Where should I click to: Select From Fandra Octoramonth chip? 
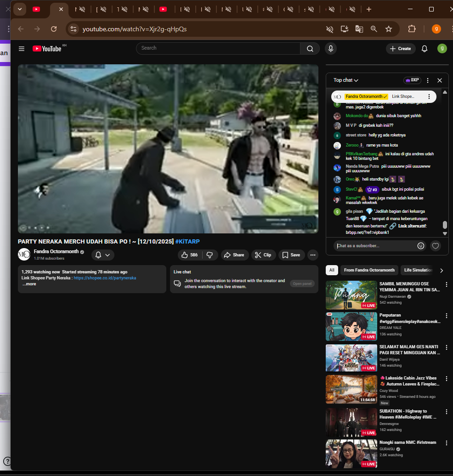pyautogui.click(x=369, y=270)
